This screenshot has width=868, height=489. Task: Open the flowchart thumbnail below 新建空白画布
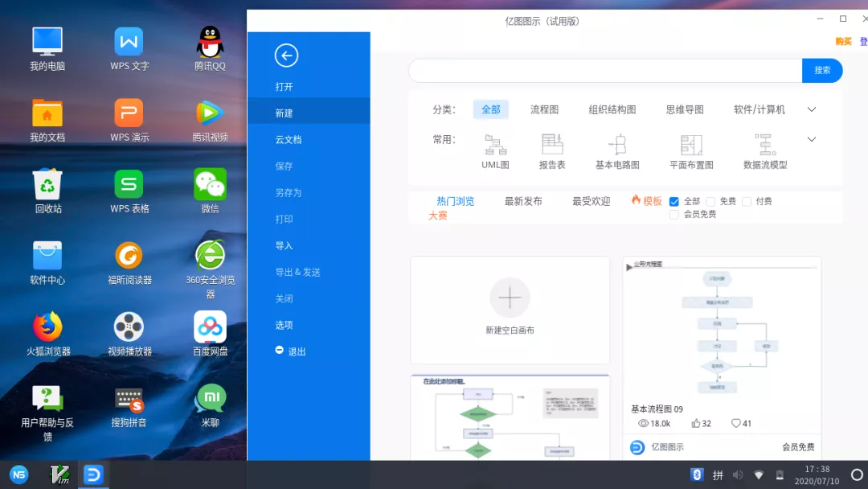click(510, 417)
